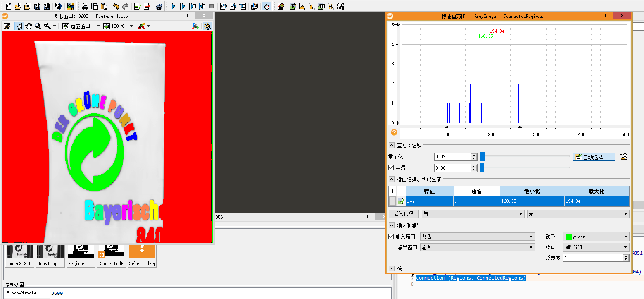Click the 平滑 slider handle
The height and width of the screenshot is (299, 644).
coord(482,168)
